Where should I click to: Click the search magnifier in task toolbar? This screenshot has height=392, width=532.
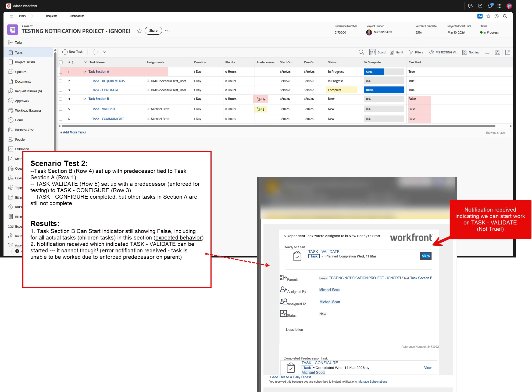361,52
